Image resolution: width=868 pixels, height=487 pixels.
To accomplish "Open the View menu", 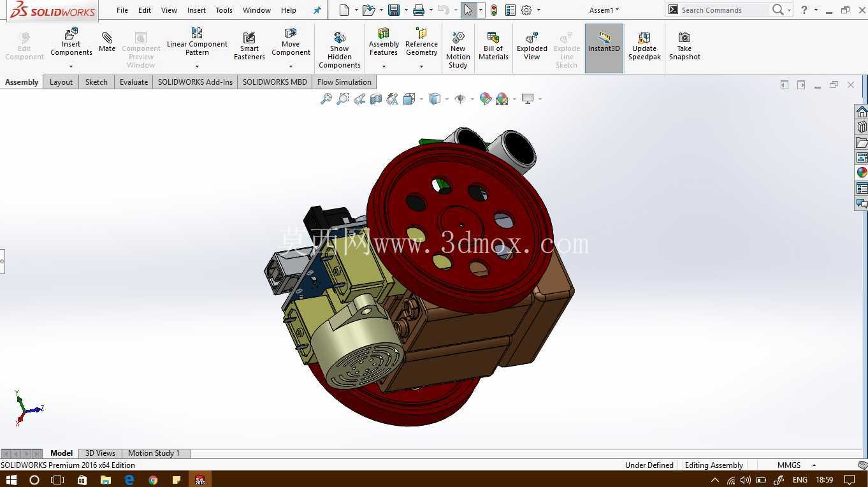I will (x=169, y=10).
